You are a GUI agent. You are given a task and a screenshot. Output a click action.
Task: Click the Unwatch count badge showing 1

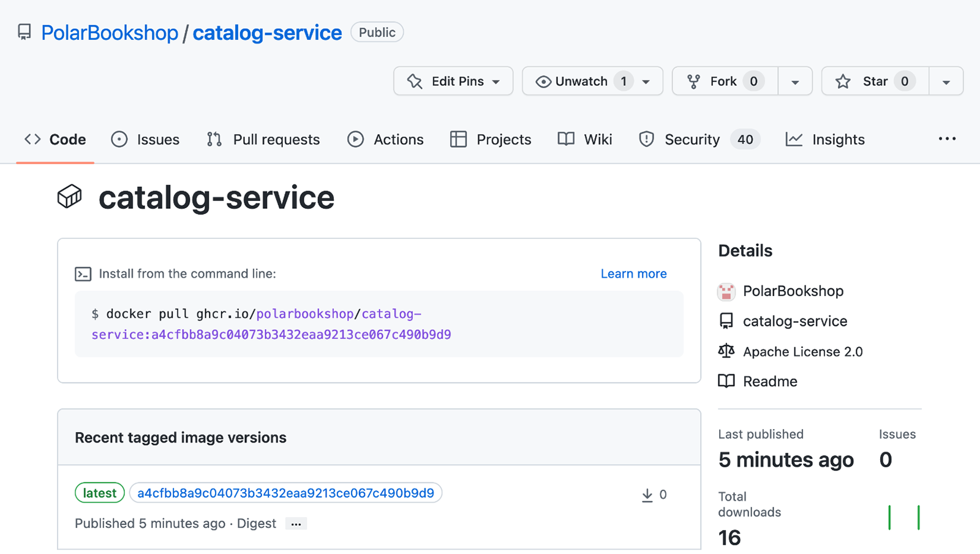click(624, 81)
